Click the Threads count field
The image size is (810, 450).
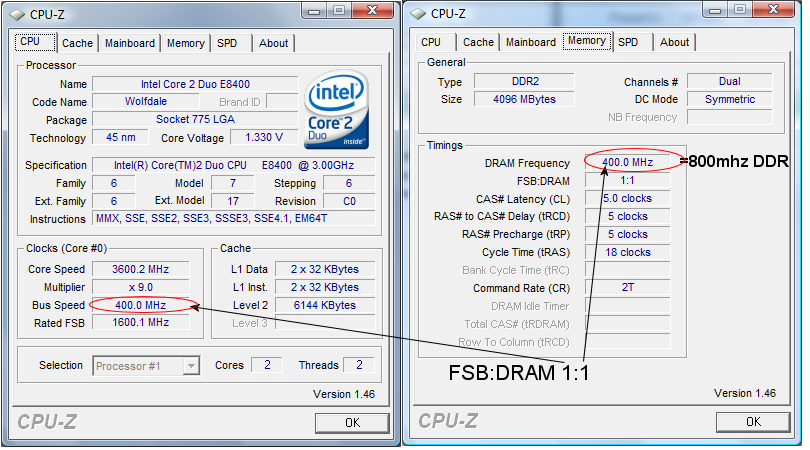coord(359,365)
